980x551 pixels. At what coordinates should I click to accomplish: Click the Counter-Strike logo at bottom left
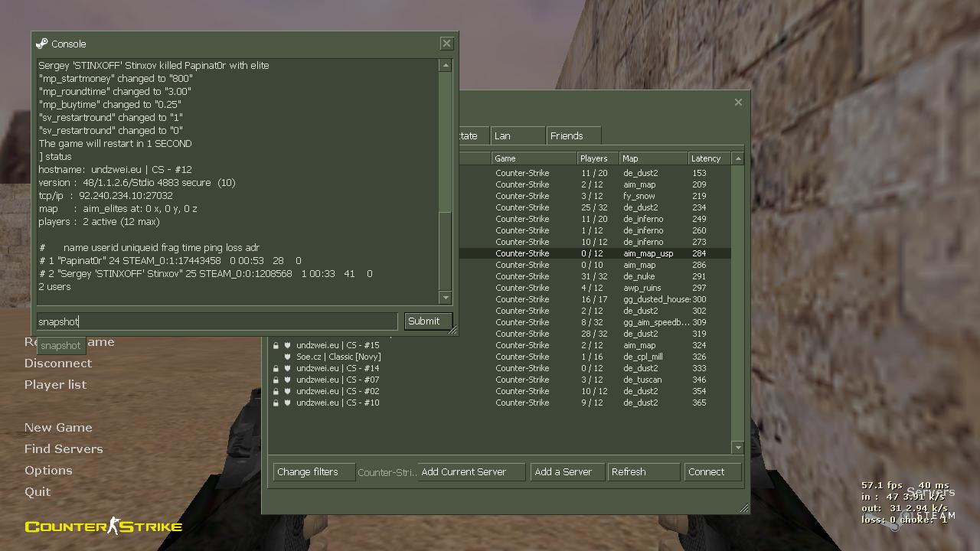103,526
